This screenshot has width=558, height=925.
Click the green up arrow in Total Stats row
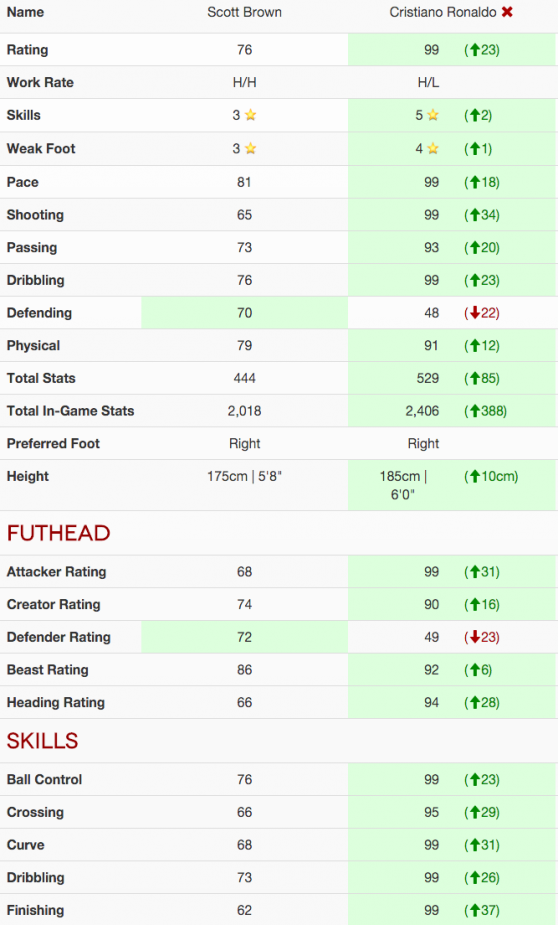[x=474, y=378]
